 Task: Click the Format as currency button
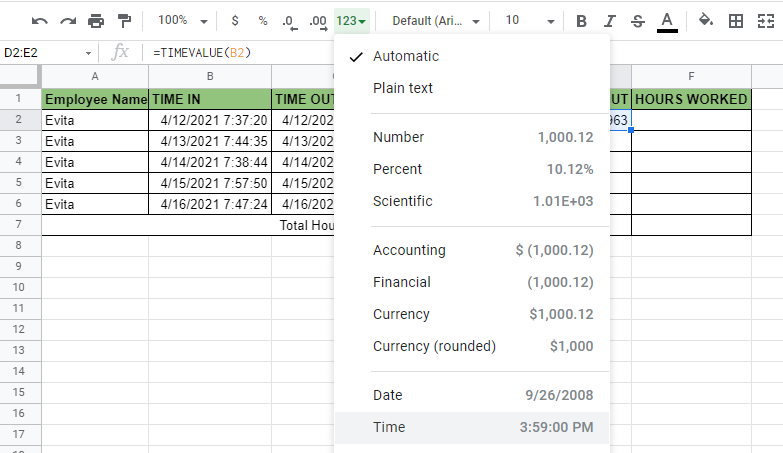click(235, 20)
